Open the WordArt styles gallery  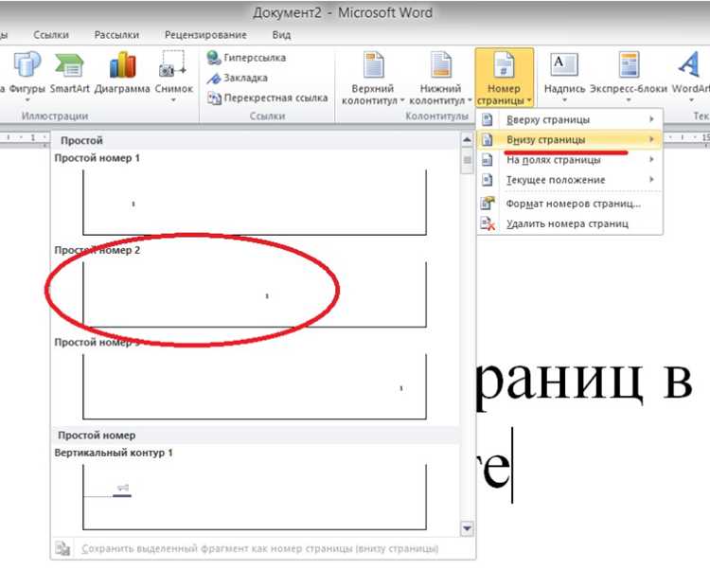(690, 76)
